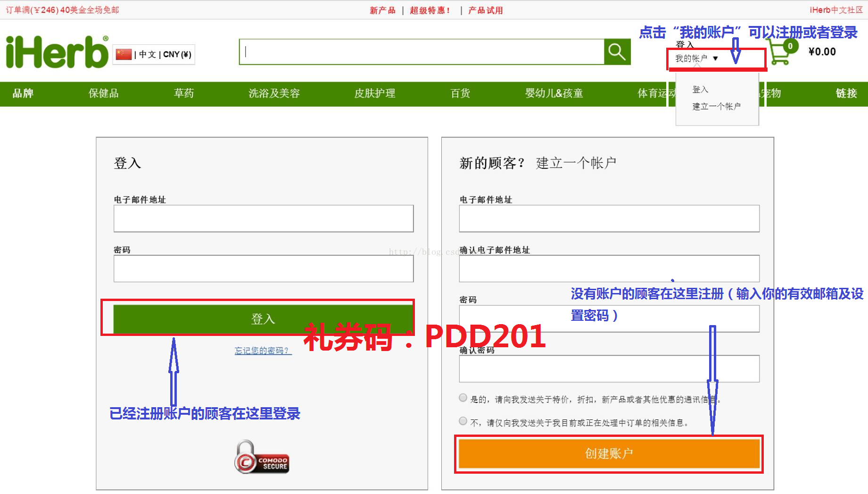Screen dimensions: 868x494
Task: Open the 新产品 link
Action: (x=382, y=10)
